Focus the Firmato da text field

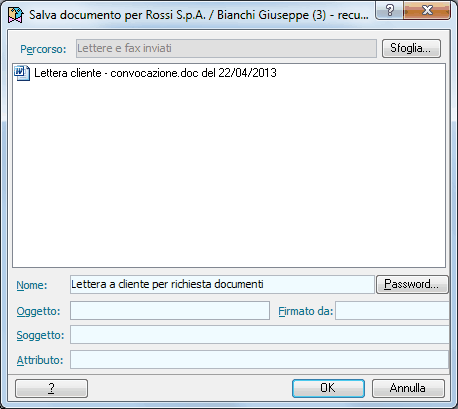point(392,311)
